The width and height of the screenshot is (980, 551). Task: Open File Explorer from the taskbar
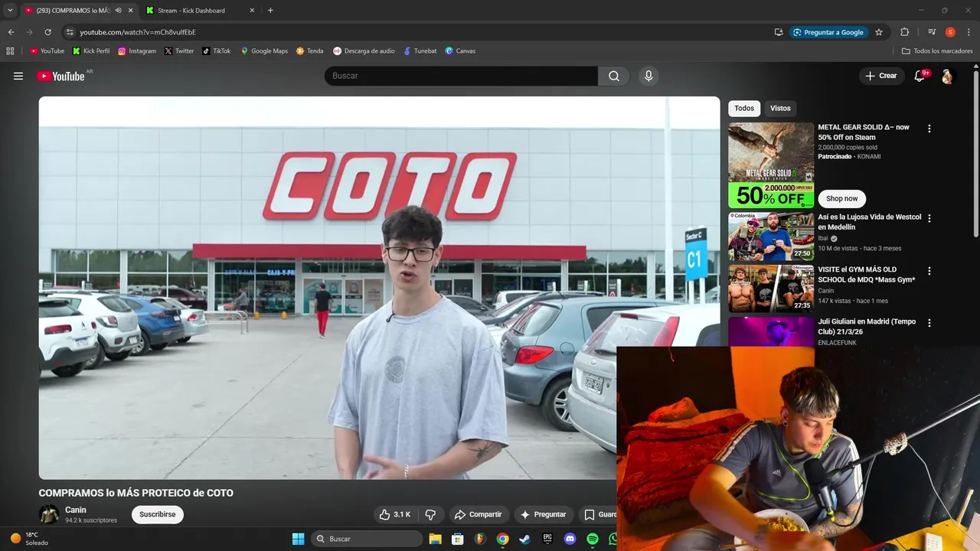click(435, 539)
